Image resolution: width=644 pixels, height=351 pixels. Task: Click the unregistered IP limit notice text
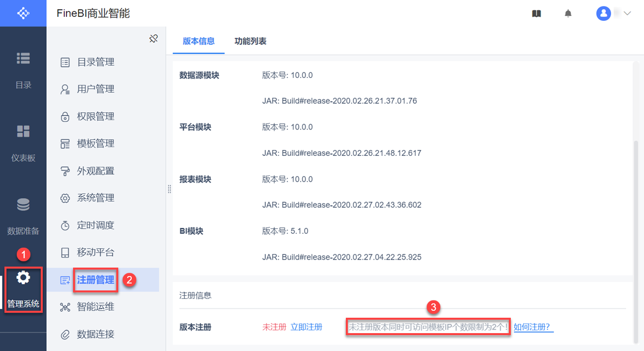point(428,328)
